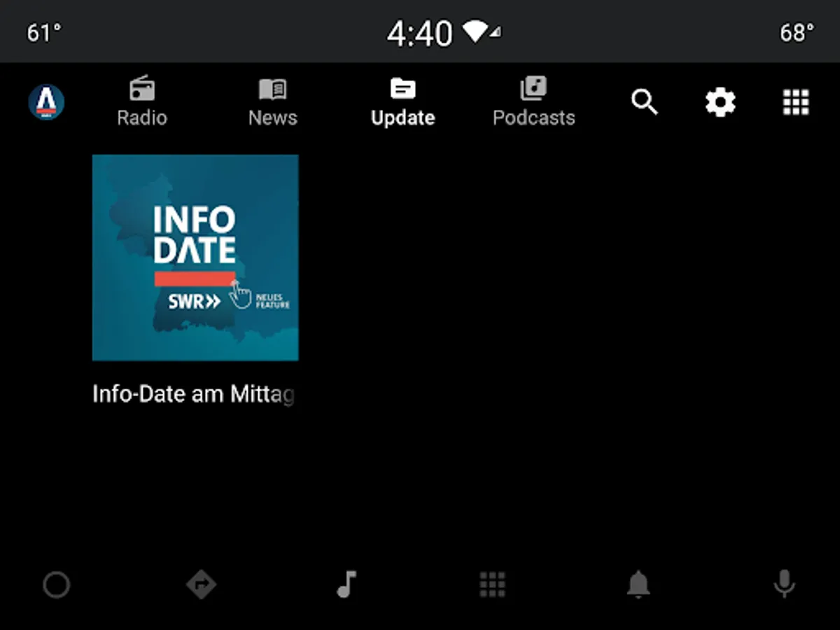Open app launcher grid in bottom bar

click(x=492, y=584)
